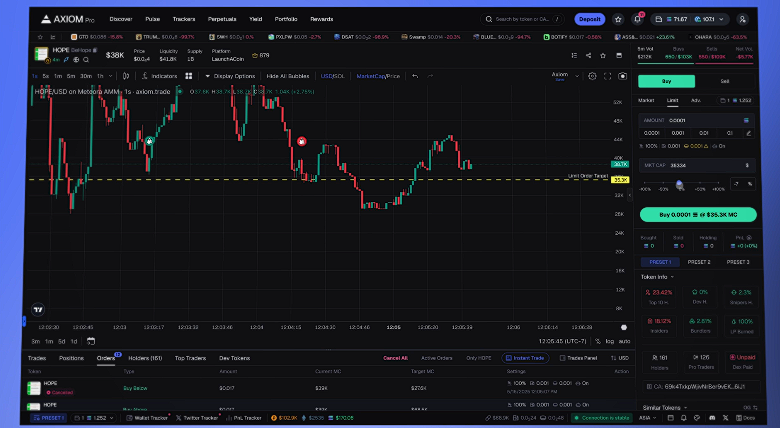Choose the 0.001 quick amount
The image size is (780, 428).
(x=678, y=133)
